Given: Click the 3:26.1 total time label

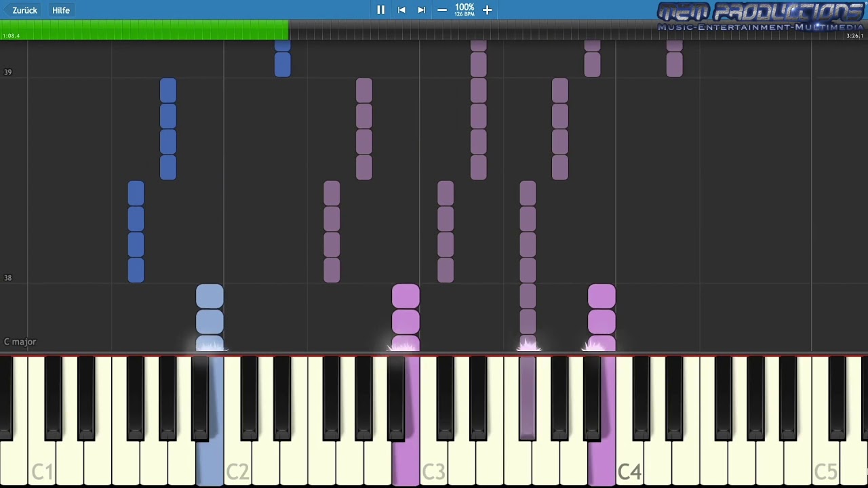Looking at the screenshot, I should [x=854, y=36].
